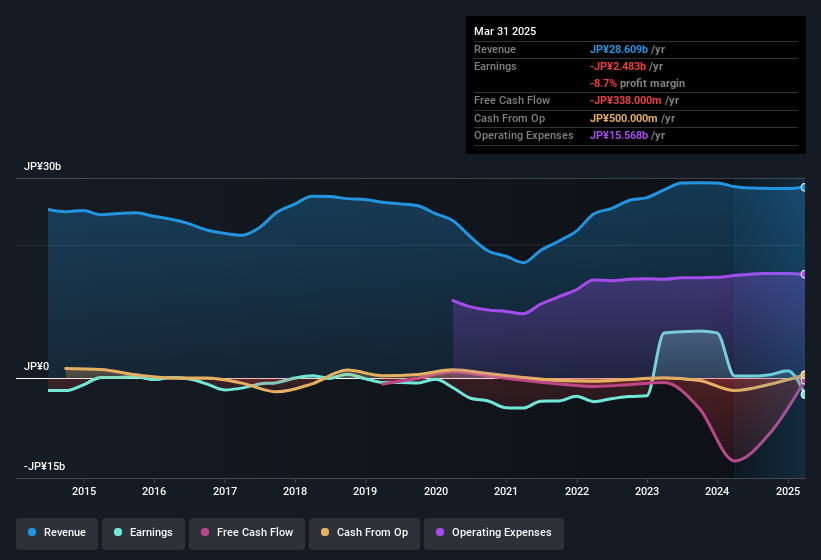Click the 2021 x-axis label
821x560 pixels.
506,491
